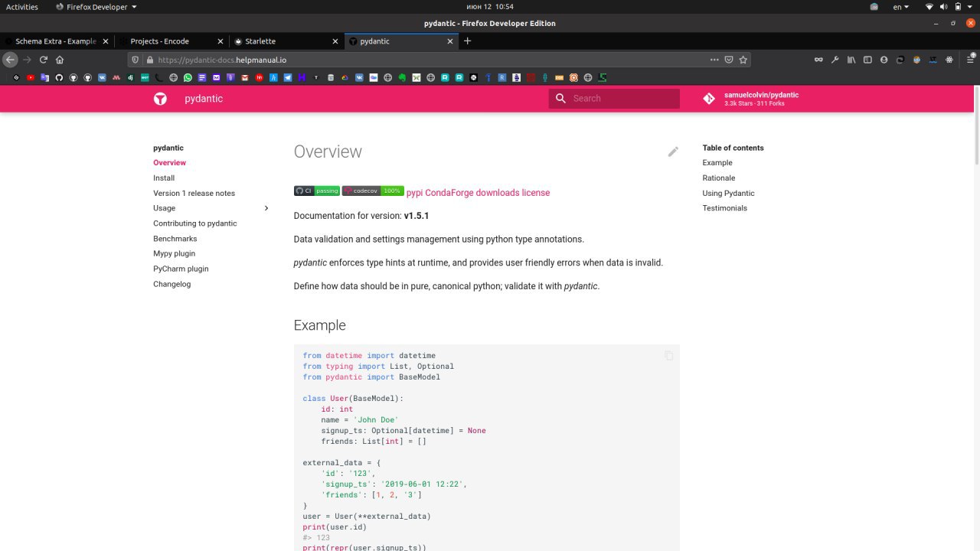
Task: Open the red 'hh' bookmark
Action: click(x=259, y=77)
